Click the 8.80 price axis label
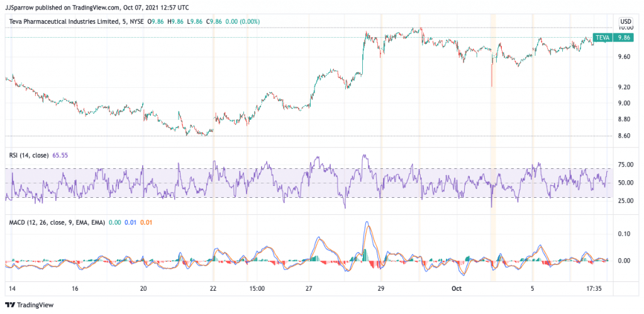 [x=626, y=120]
